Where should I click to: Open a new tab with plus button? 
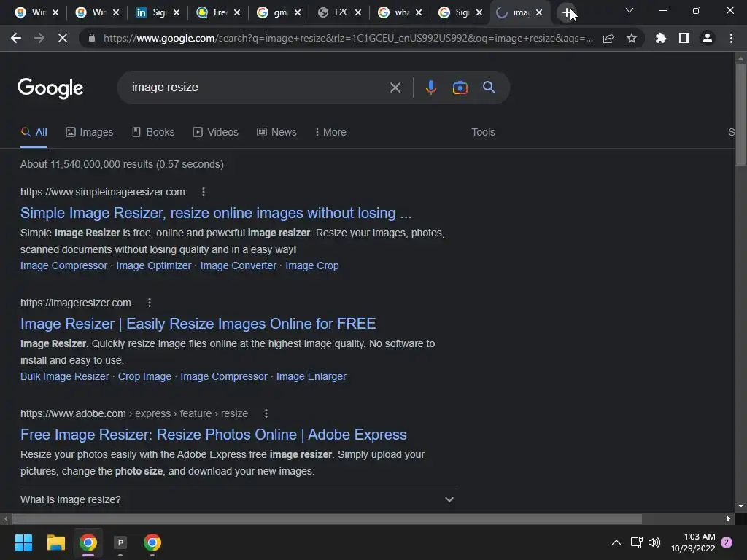[x=566, y=13]
